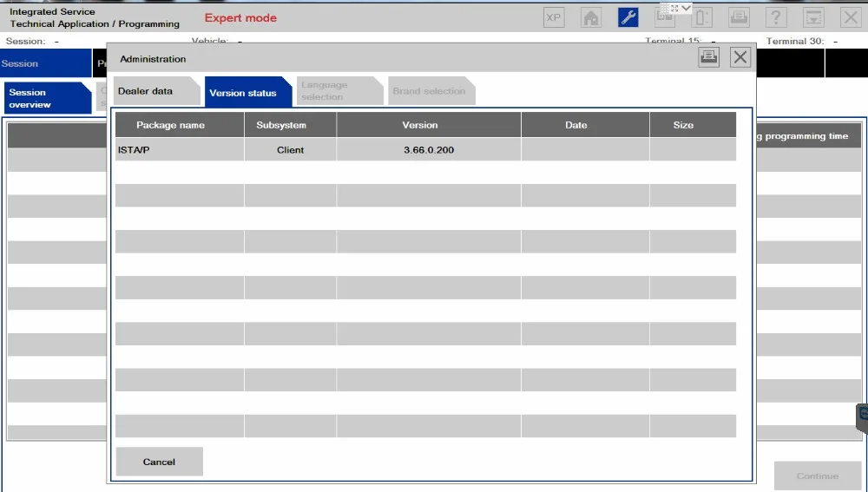The width and height of the screenshot is (868, 492).
Task: Click the overlay grid dots icon
Action: (666, 8)
